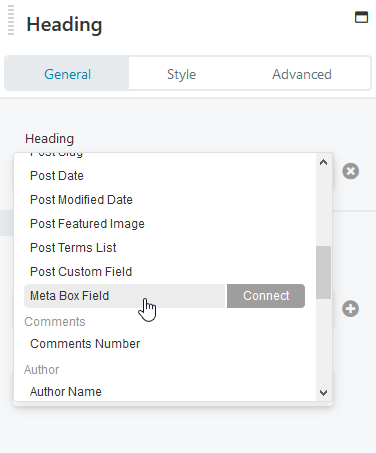Click the Heading field label
The height and width of the screenshot is (453, 376).
tap(49, 139)
